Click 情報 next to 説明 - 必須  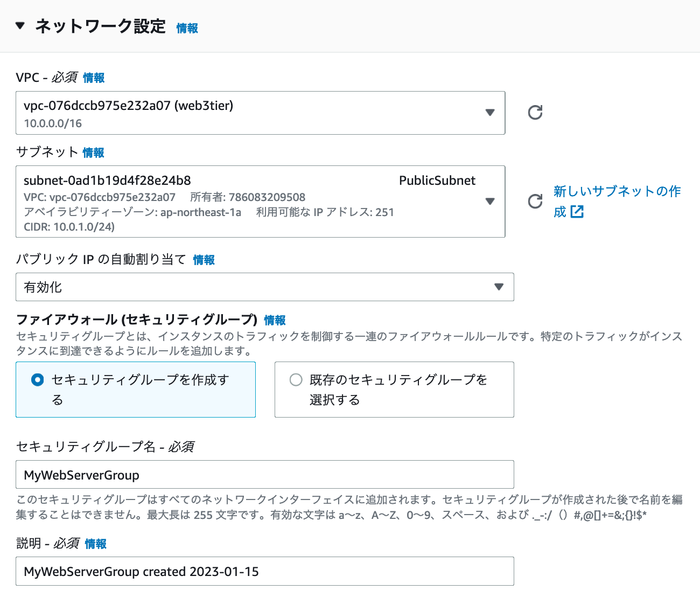point(95,544)
